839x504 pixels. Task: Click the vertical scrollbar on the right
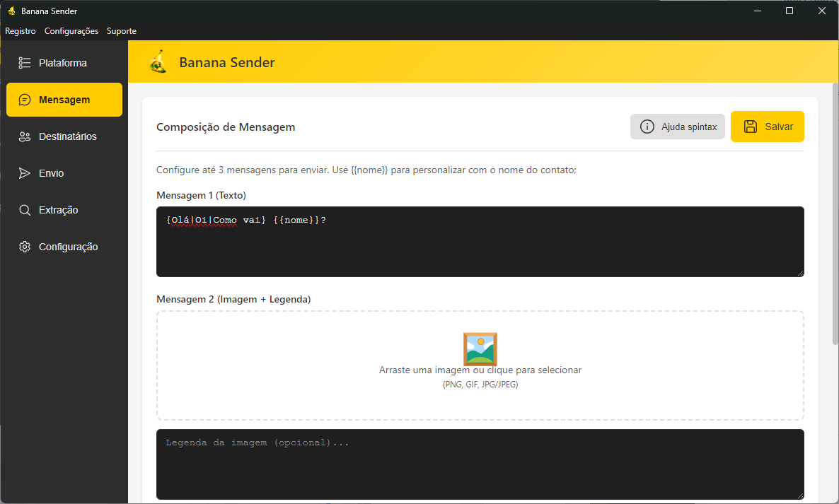tap(835, 212)
